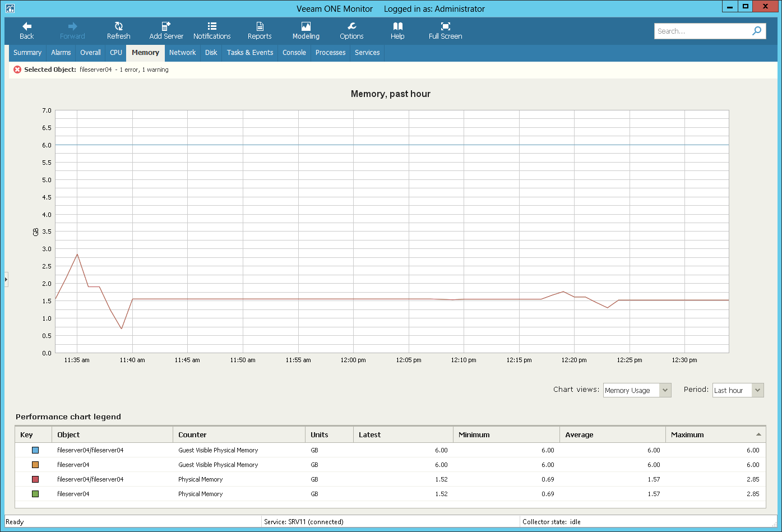Select orange-key row object 'fileserver04'

[73, 465]
